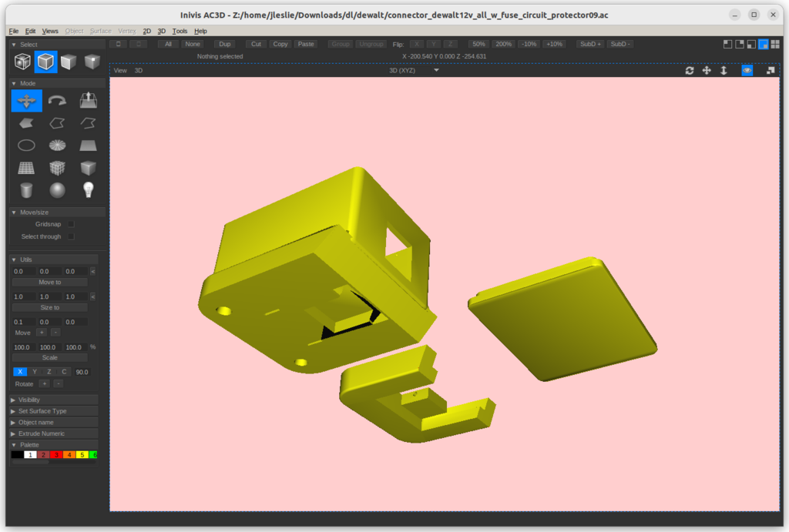
Task: Create a Disk object
Action: coord(57,146)
